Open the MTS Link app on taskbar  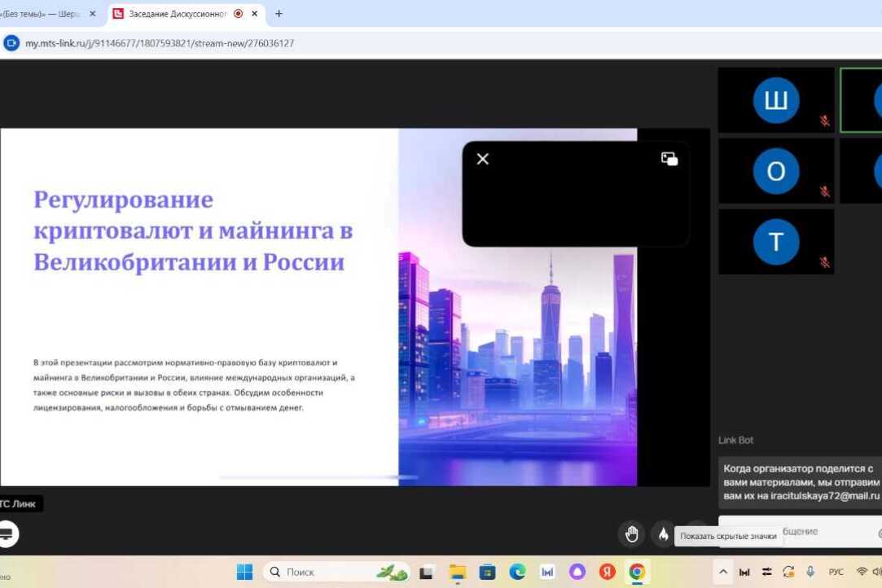click(x=547, y=573)
